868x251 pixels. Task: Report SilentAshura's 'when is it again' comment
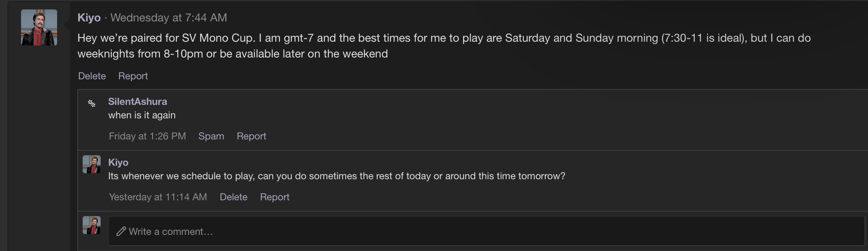pos(251,136)
